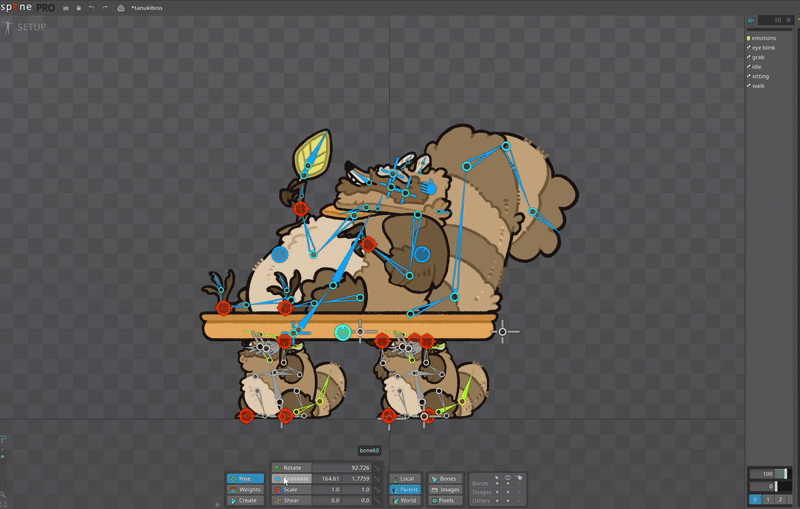Open the tree filter bars icon
800x509 pixels.
click(x=778, y=20)
